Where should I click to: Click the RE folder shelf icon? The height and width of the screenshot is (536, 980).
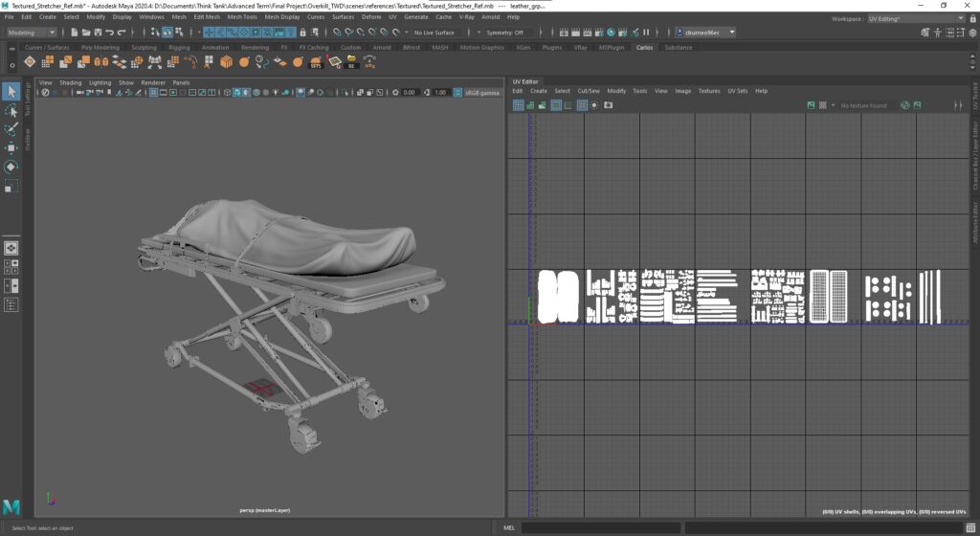(x=351, y=62)
